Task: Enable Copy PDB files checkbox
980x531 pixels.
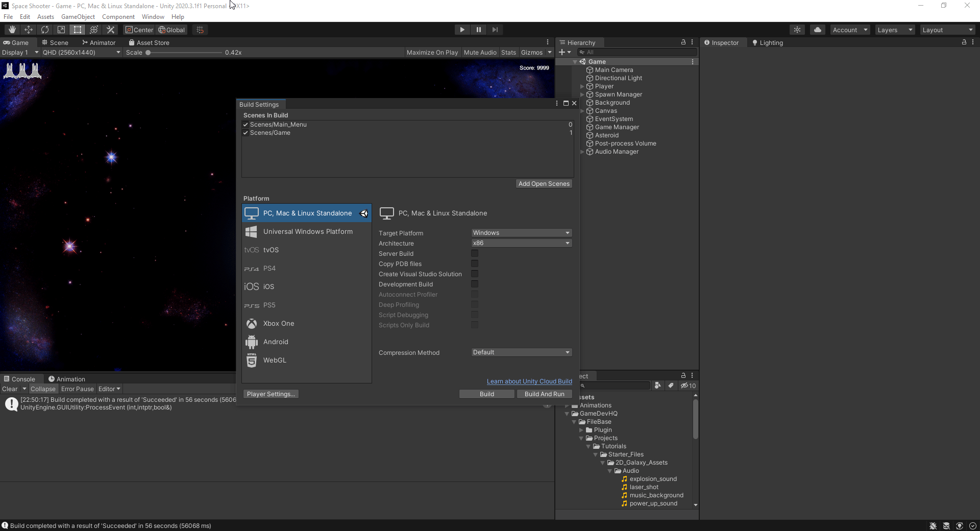Action: tap(475, 263)
